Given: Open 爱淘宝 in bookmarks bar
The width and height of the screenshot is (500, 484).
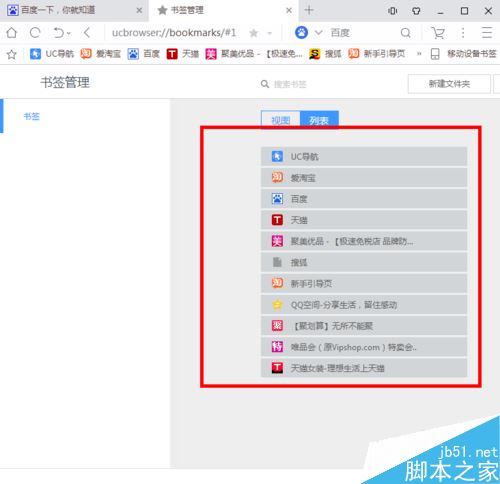Looking at the screenshot, I should pos(101,54).
